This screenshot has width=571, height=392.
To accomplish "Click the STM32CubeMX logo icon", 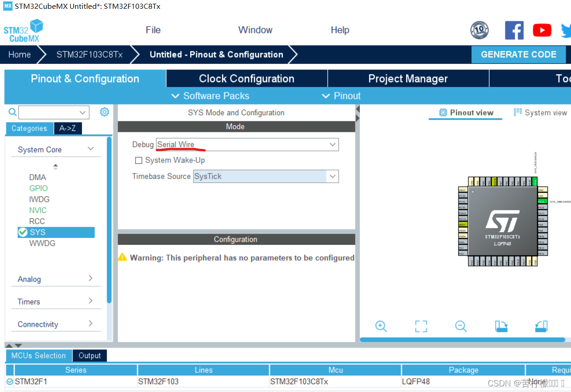I will [23, 31].
